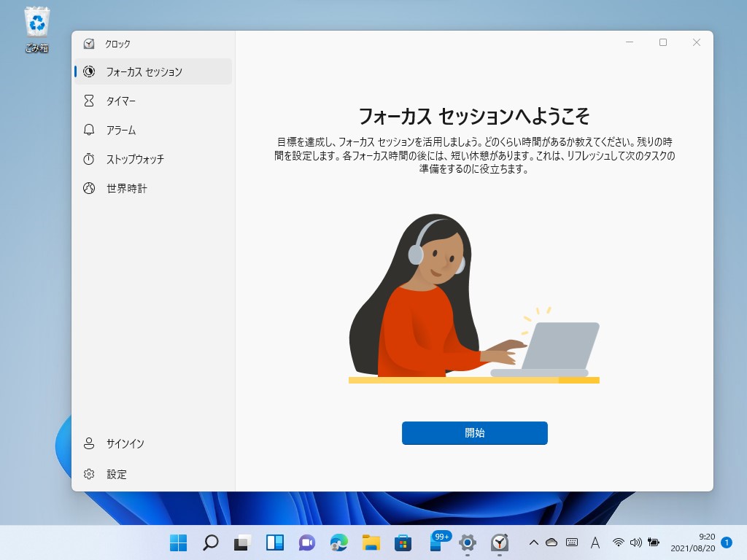The image size is (747, 560).
Task: Select the Alarm bell icon in sidebar
Action: coord(89,130)
